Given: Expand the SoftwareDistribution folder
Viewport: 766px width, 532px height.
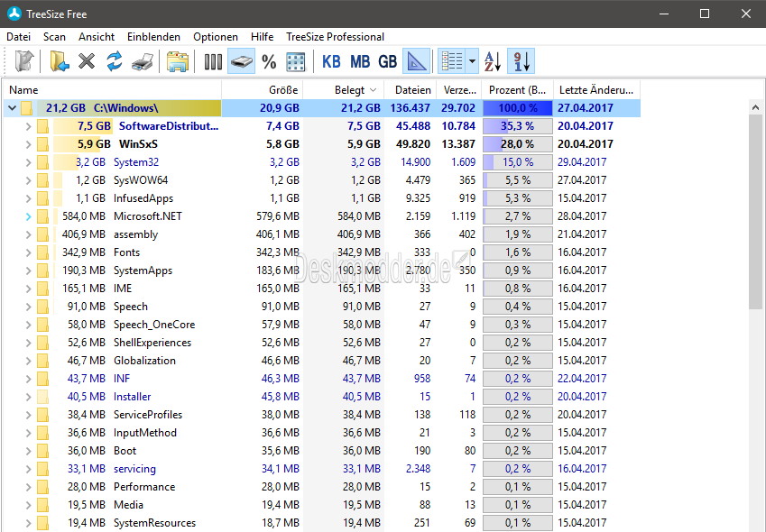Looking at the screenshot, I should [28, 126].
